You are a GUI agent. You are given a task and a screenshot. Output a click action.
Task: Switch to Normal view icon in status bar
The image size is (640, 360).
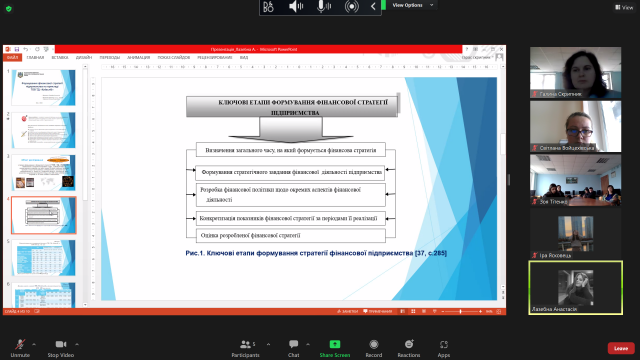pyautogui.click(x=402, y=311)
